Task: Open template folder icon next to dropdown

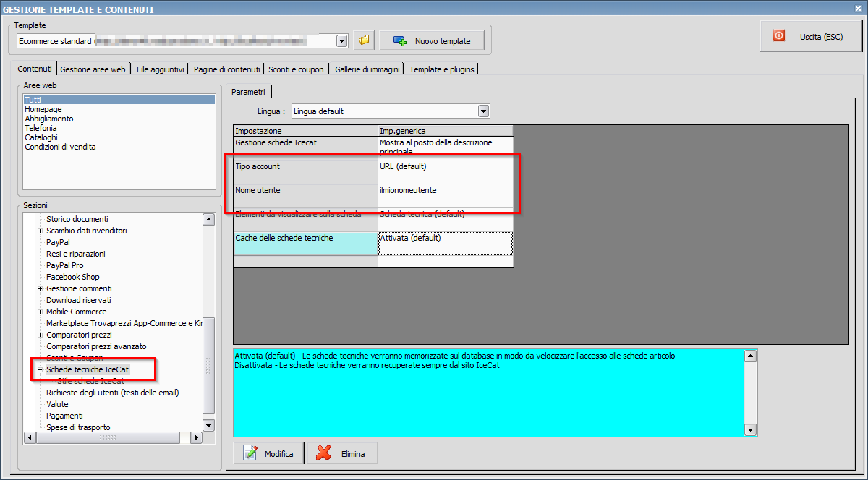Action: pos(364,40)
